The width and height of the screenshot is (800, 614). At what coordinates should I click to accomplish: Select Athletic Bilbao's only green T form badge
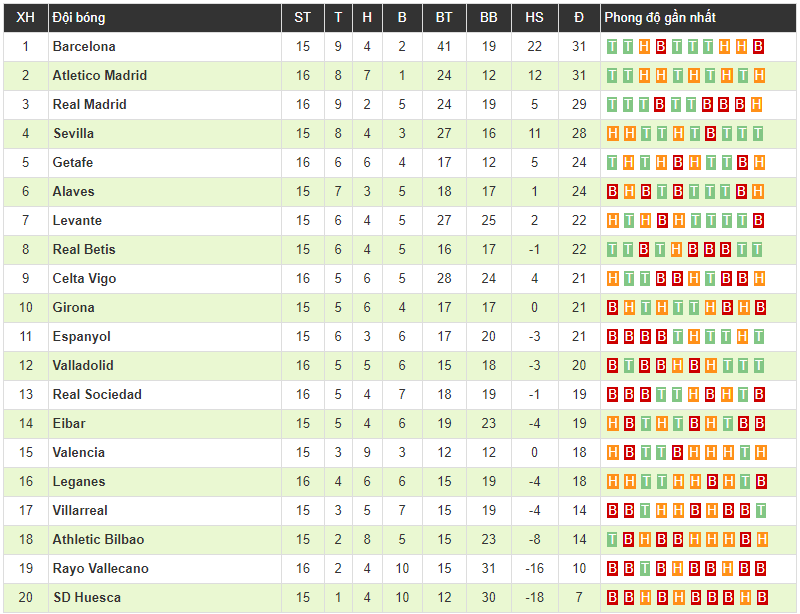coord(613,540)
